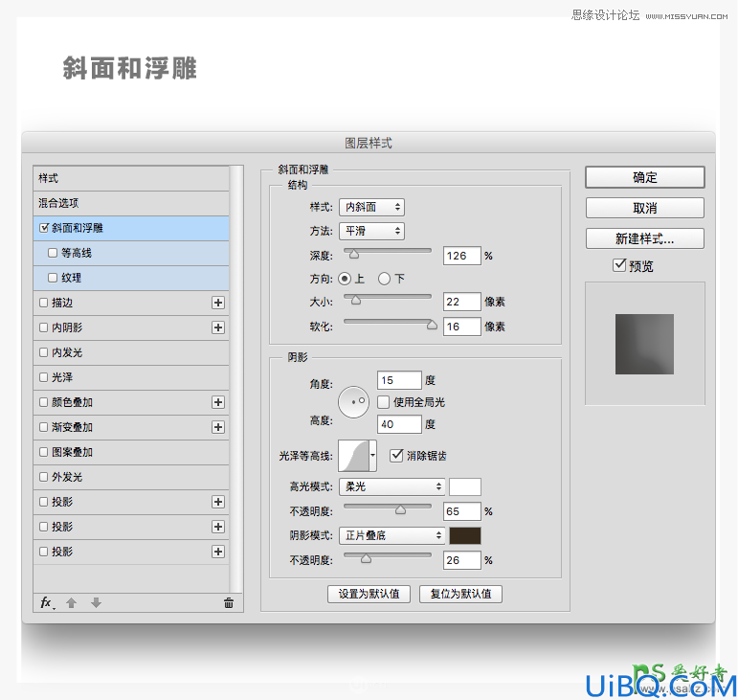The image size is (738, 700).
Task: Move effect up with the up arrow
Action: [71, 603]
